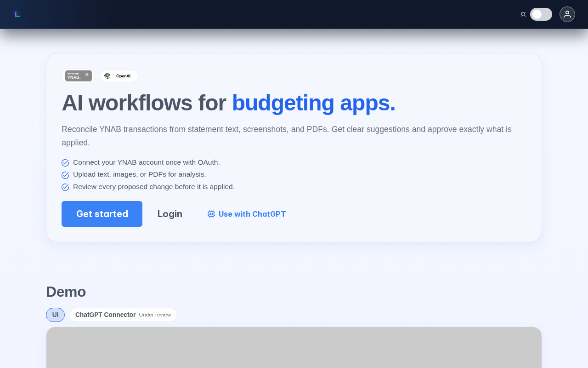Click the check icon beside Review every proposed change
Screen dimensions: 588x368
tap(65, 187)
